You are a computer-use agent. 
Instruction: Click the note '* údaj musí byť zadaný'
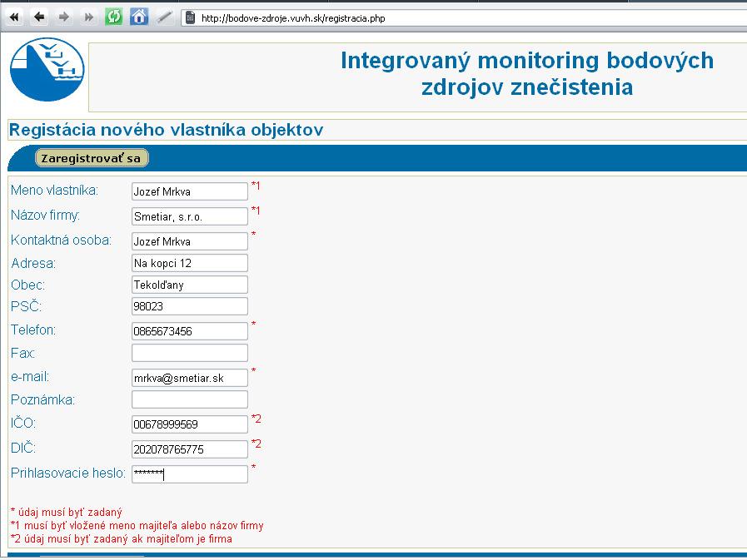(x=67, y=513)
